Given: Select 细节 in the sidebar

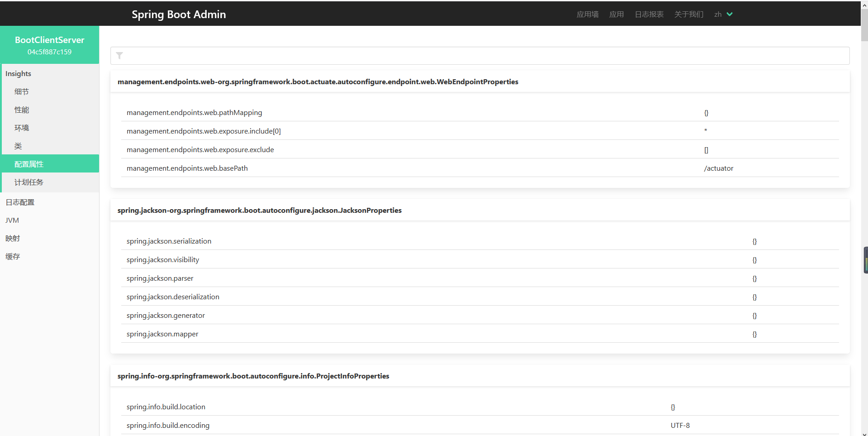Looking at the screenshot, I should click(22, 91).
